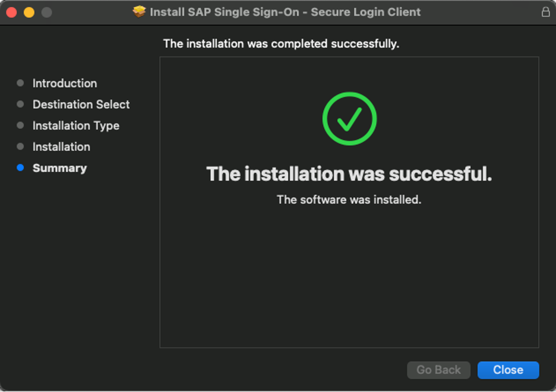
Task: Select the Summary step in sidebar
Action: pyautogui.click(x=59, y=168)
